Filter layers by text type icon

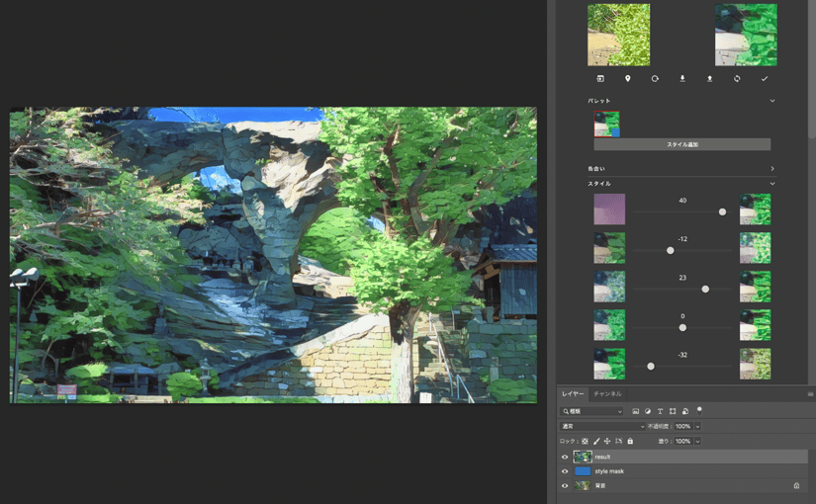click(660, 411)
